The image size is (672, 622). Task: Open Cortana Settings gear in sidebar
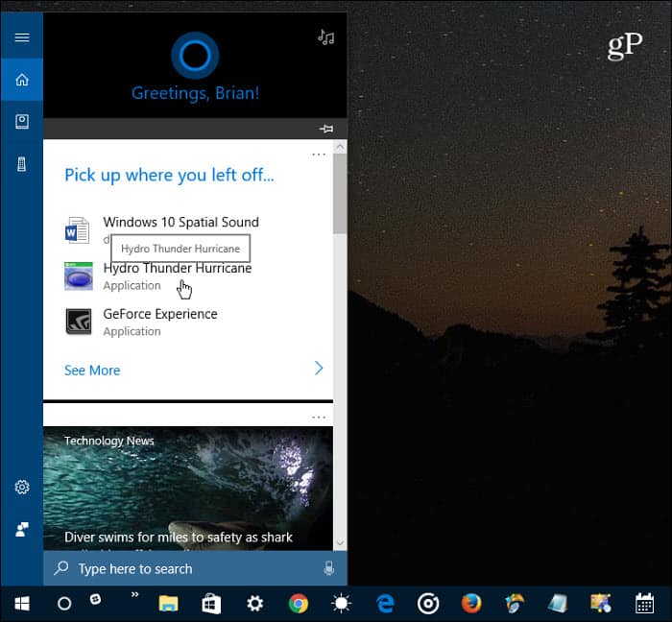[22, 487]
